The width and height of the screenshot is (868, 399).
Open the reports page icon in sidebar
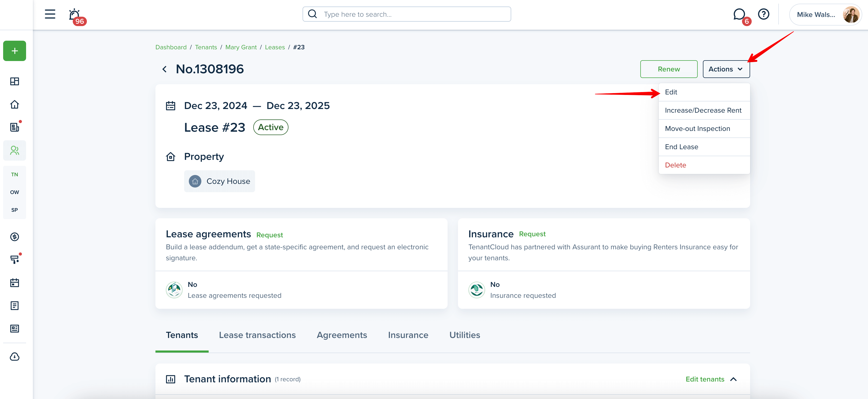(x=15, y=306)
